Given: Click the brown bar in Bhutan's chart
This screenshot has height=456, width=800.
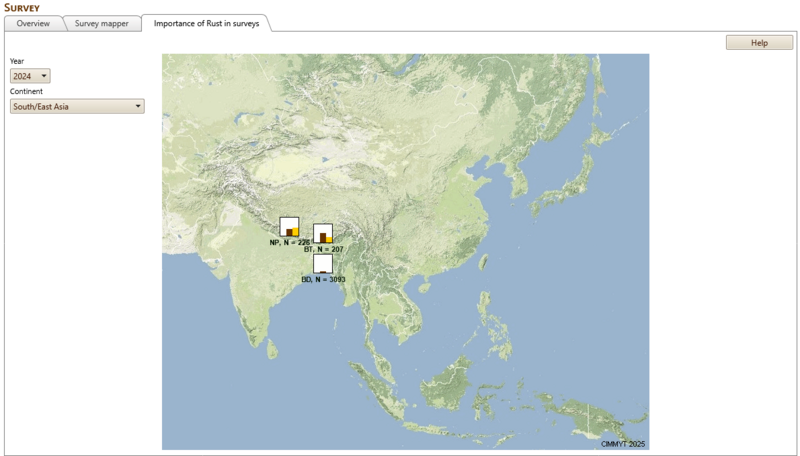Looking at the screenshot, I should [x=323, y=237].
